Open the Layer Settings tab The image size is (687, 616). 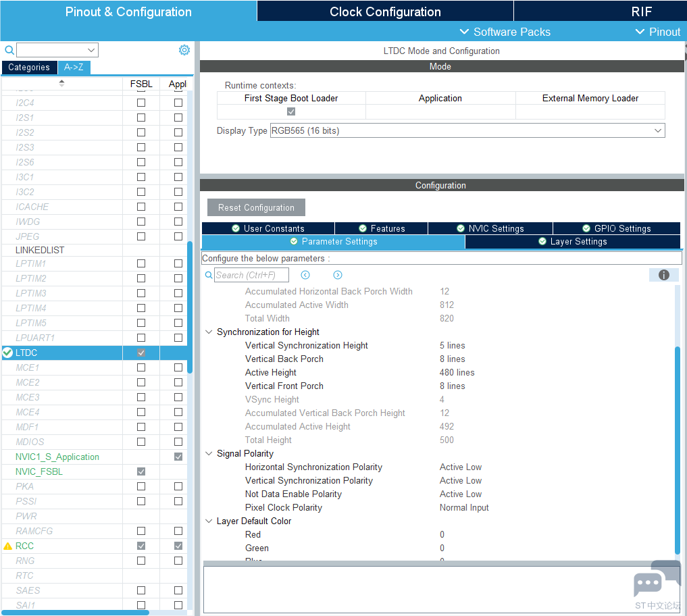coord(573,241)
